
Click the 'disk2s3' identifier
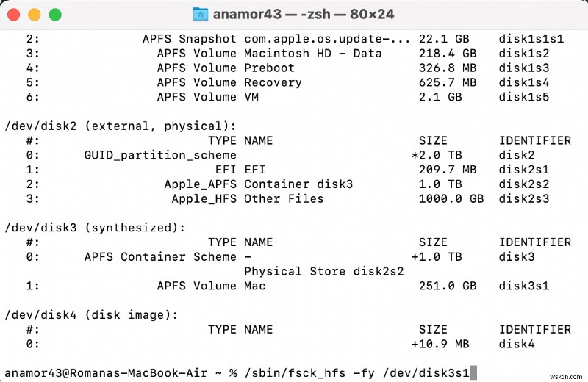click(523, 198)
